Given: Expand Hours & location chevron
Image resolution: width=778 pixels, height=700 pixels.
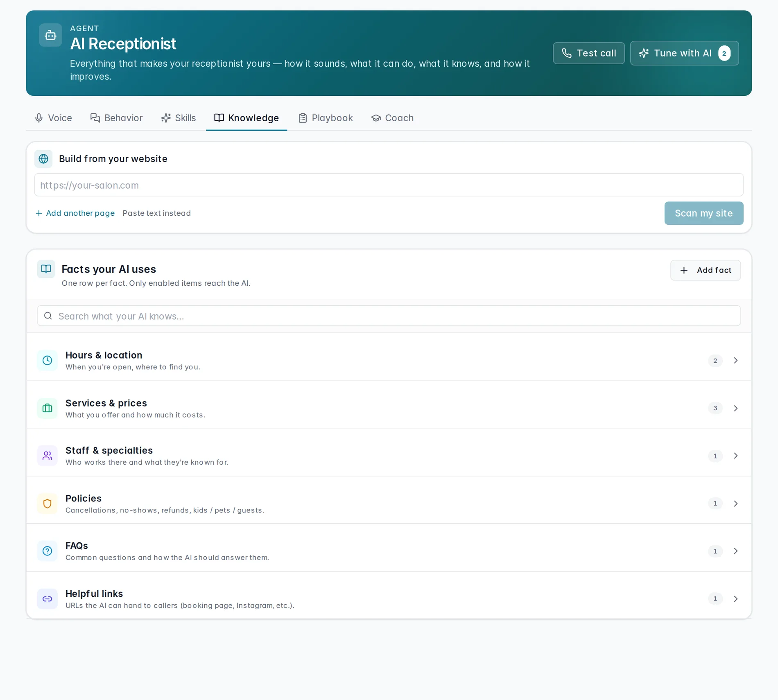Looking at the screenshot, I should pyautogui.click(x=736, y=360).
